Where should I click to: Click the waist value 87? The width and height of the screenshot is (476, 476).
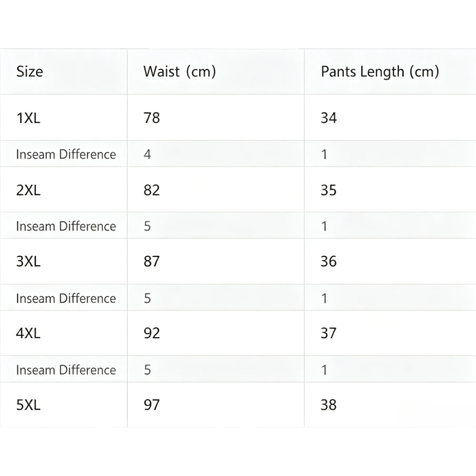(x=151, y=261)
